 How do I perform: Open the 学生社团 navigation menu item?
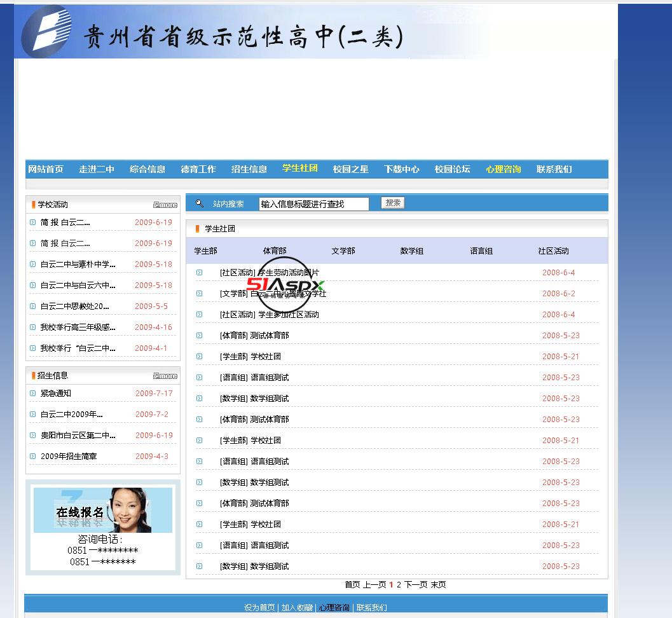click(299, 168)
